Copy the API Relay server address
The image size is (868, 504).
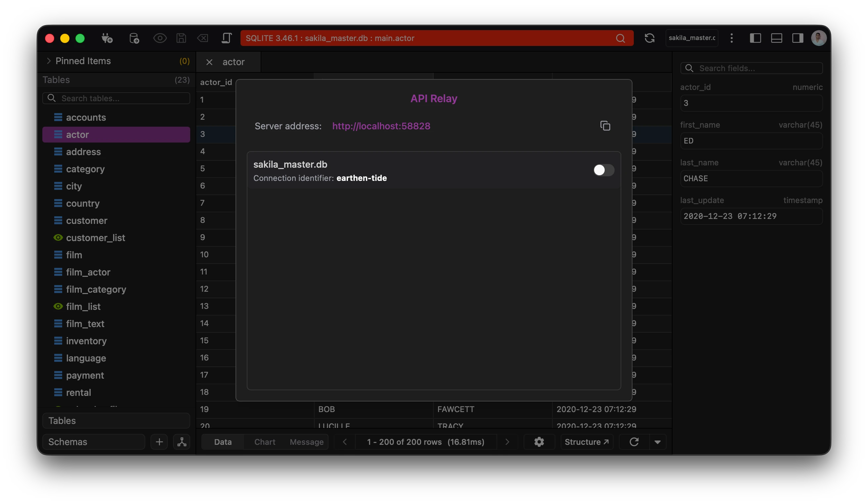pos(606,126)
